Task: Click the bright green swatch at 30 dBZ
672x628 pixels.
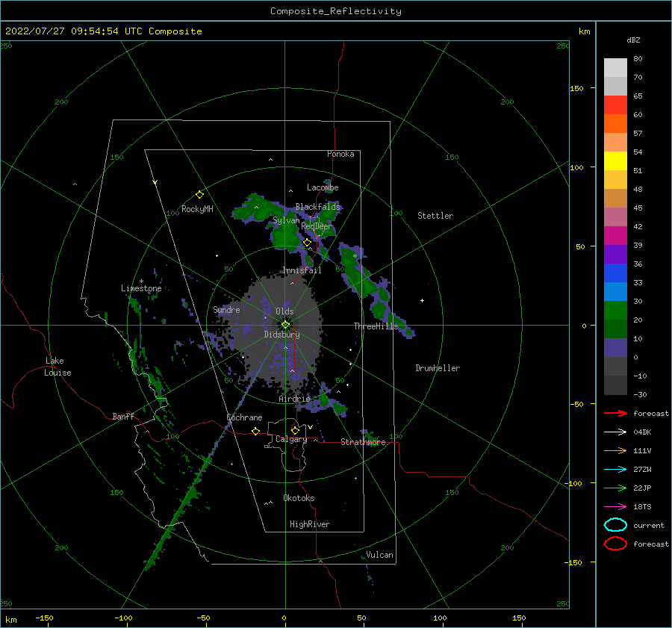Action: click(615, 311)
